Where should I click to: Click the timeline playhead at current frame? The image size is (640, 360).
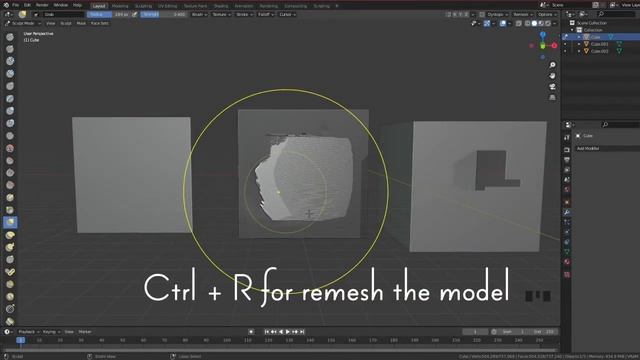[x=20, y=340]
